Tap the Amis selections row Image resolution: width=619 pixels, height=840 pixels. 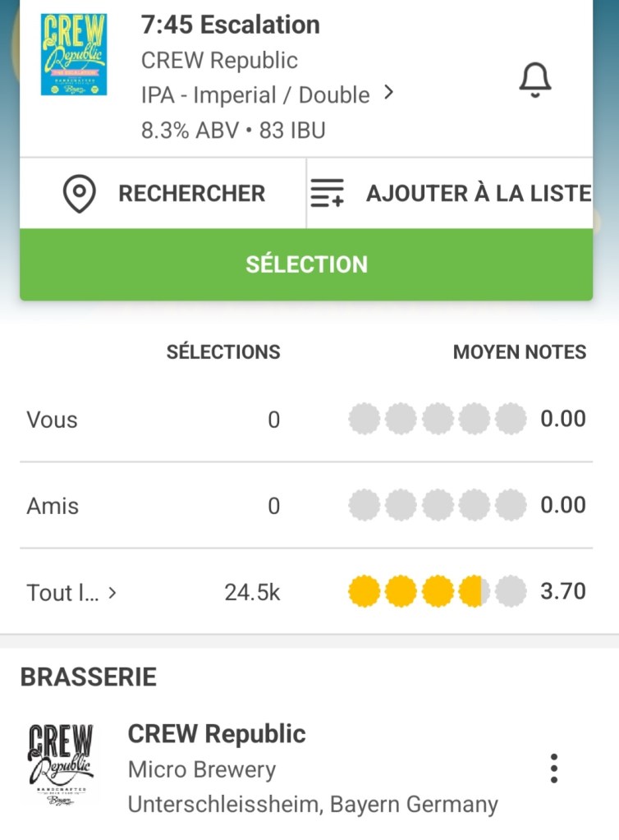point(53,506)
